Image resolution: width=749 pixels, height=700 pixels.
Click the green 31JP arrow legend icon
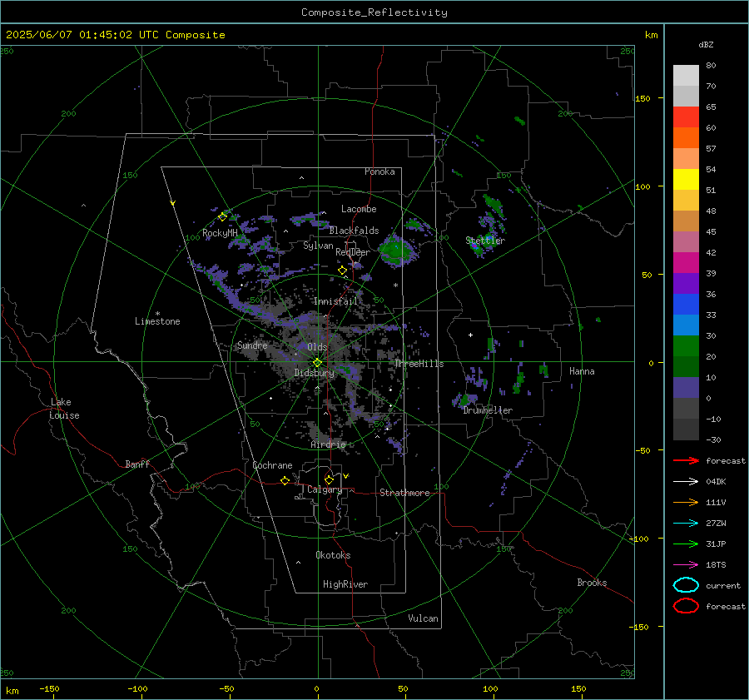686,544
